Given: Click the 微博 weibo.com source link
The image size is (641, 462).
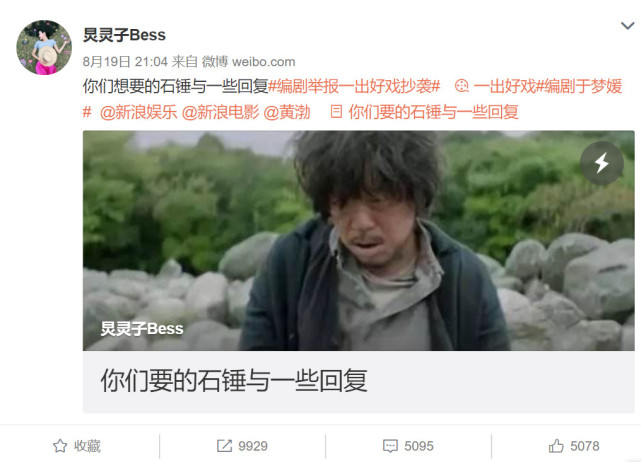Looking at the screenshot, I should pos(249,62).
